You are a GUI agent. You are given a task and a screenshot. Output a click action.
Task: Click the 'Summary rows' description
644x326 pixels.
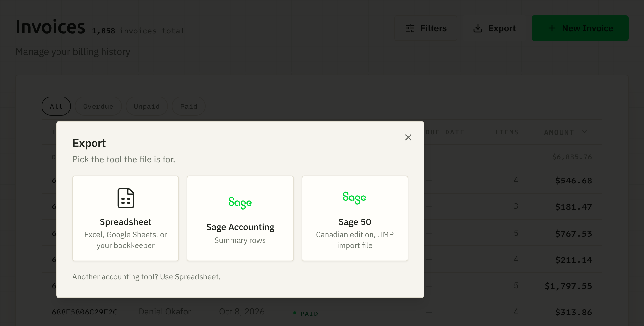pos(240,240)
